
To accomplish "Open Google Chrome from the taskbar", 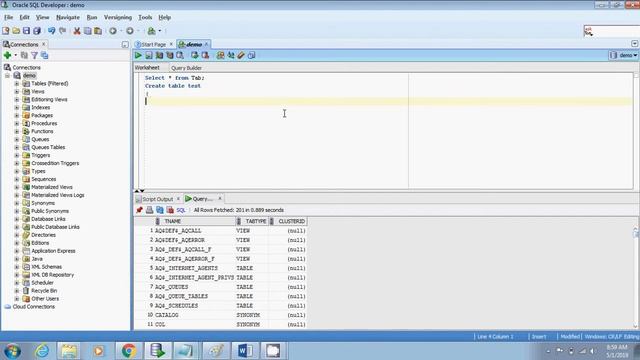I will click(x=129, y=351).
